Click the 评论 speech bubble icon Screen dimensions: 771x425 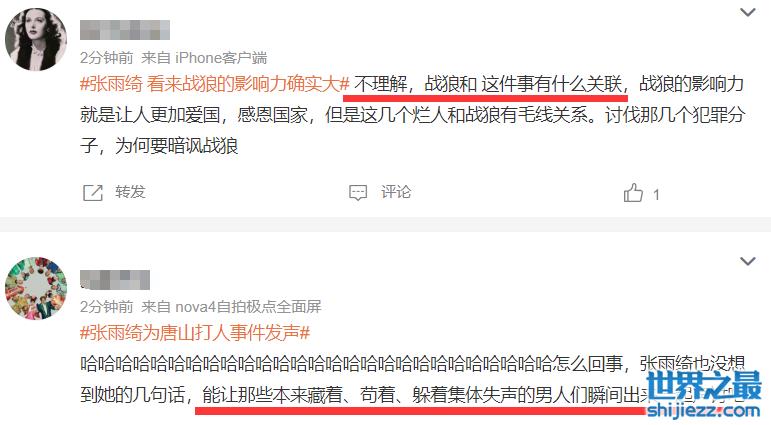(357, 193)
